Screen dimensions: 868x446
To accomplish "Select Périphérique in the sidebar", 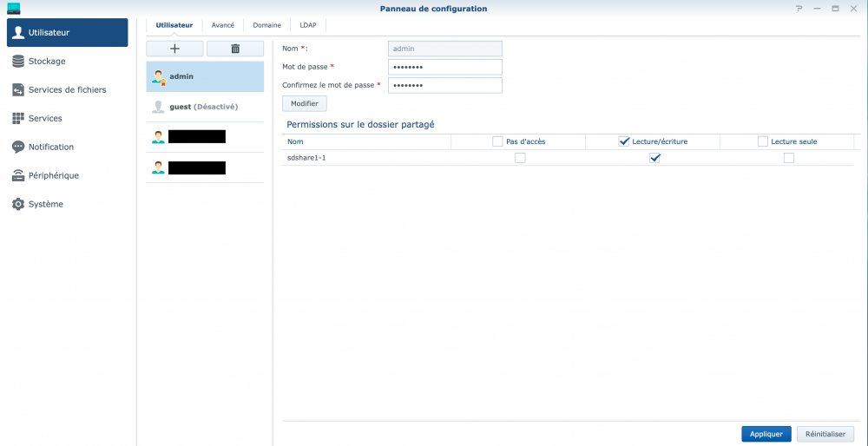I will click(53, 176).
